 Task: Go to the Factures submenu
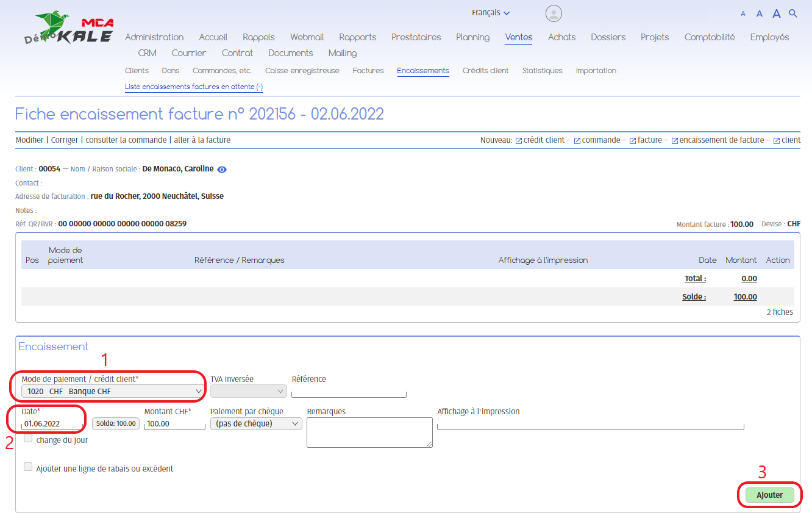(368, 71)
